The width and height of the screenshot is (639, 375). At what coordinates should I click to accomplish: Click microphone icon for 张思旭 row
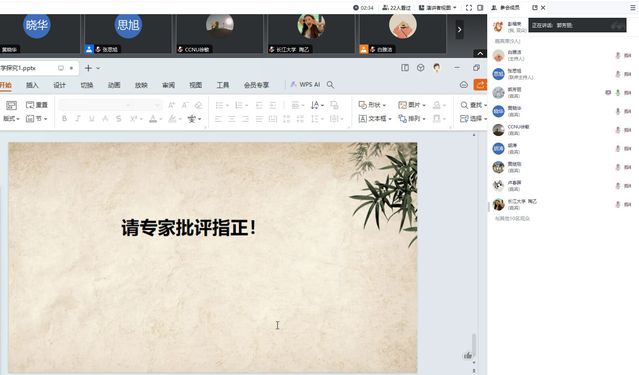tap(618, 74)
